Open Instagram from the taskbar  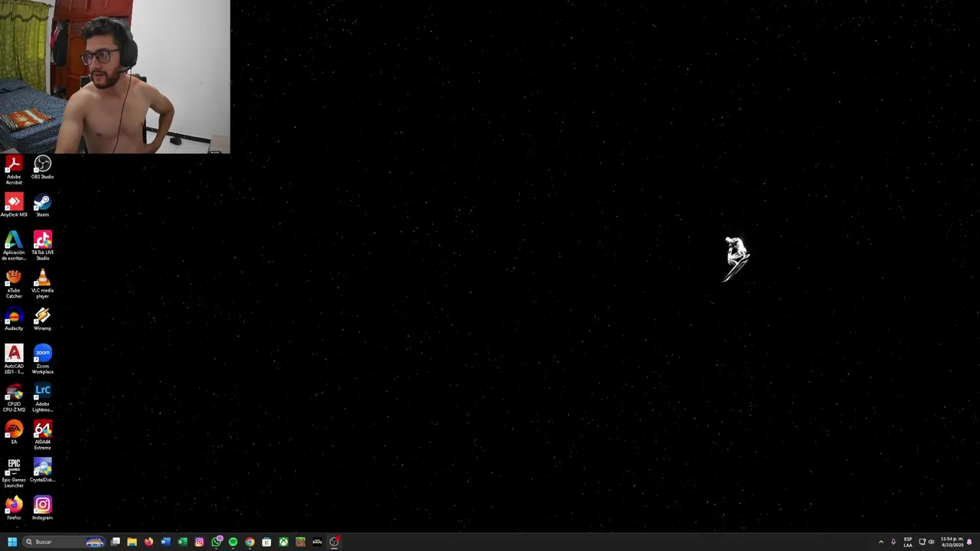coord(199,542)
